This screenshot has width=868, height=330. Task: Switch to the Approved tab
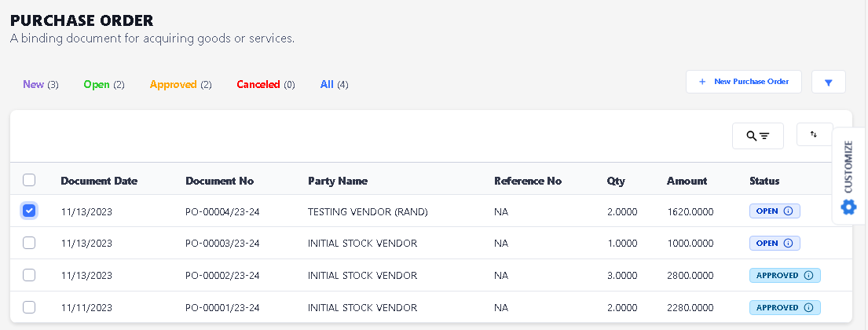pos(180,84)
